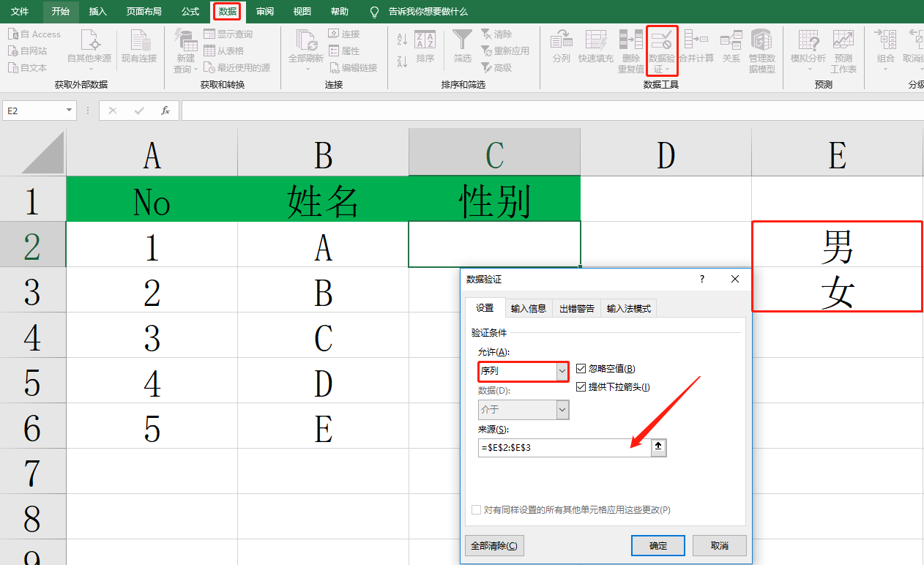Select the 设置 dialog tab

485,308
